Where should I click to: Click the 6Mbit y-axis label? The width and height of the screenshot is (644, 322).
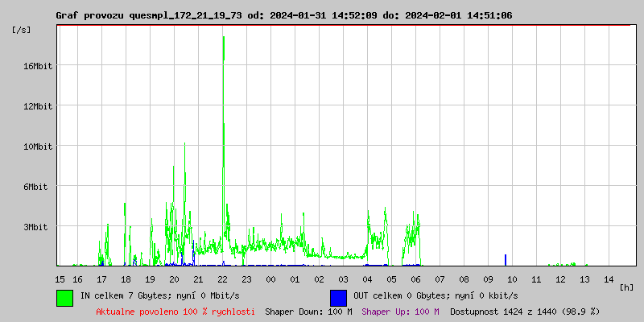[x=35, y=187]
